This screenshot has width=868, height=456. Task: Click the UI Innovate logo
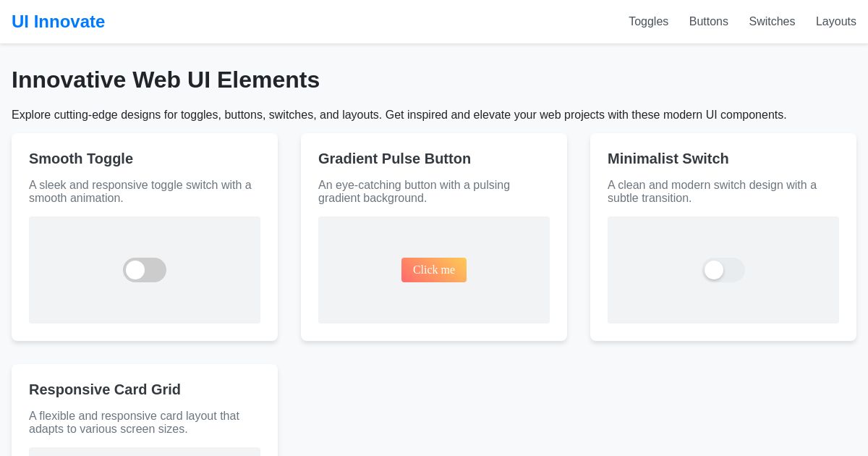[58, 22]
